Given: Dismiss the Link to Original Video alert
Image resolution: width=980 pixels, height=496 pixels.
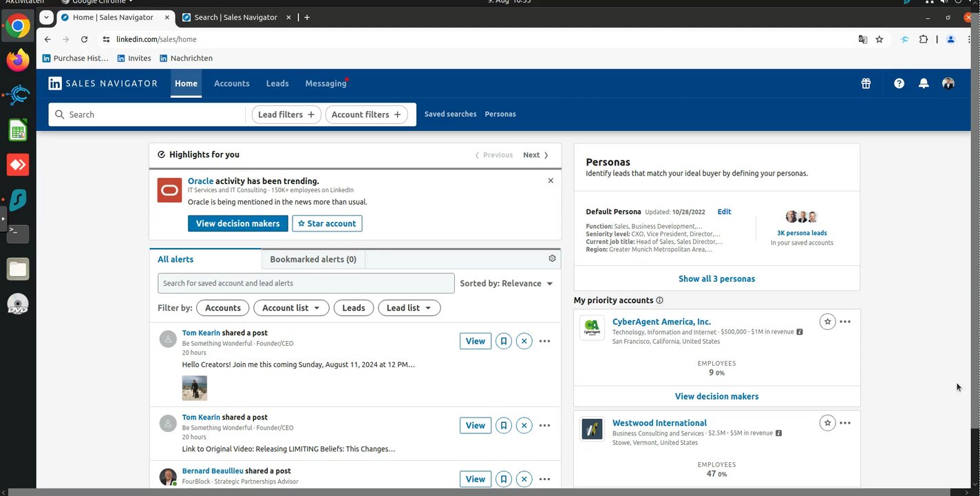Looking at the screenshot, I should pyautogui.click(x=524, y=426).
